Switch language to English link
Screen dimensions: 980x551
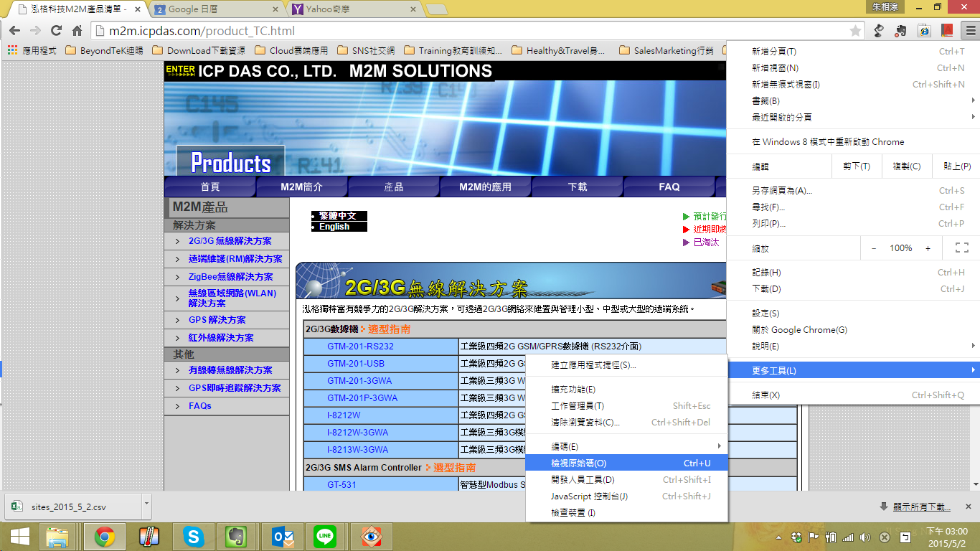(334, 227)
